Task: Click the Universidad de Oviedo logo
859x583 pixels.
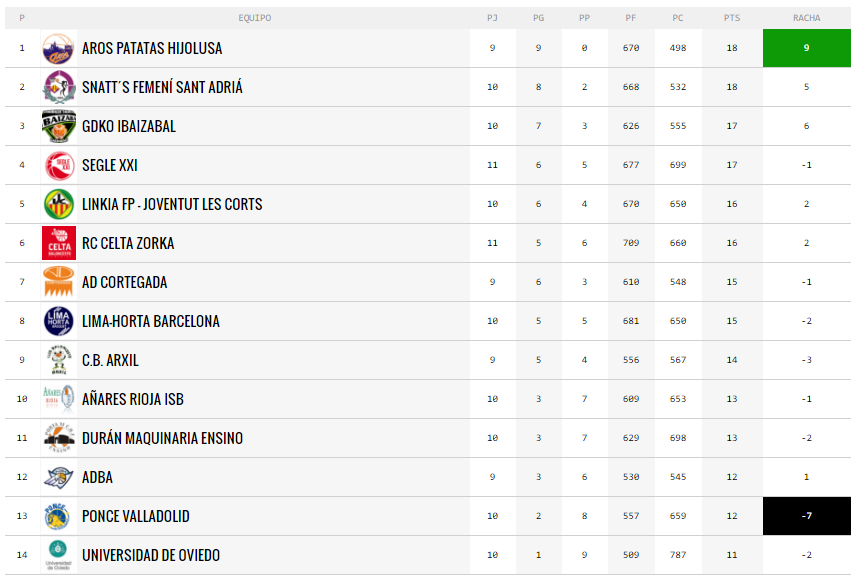Action: (x=59, y=555)
